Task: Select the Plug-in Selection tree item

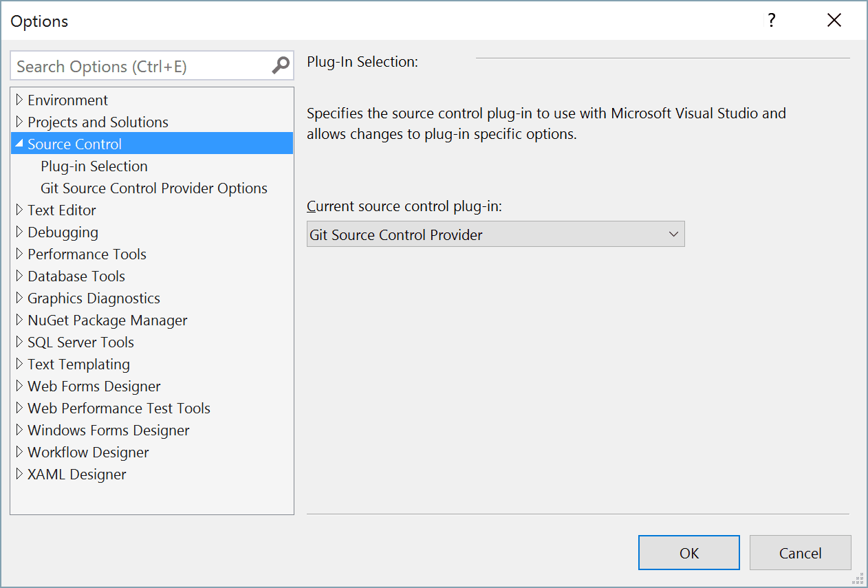Action: pyautogui.click(x=94, y=166)
